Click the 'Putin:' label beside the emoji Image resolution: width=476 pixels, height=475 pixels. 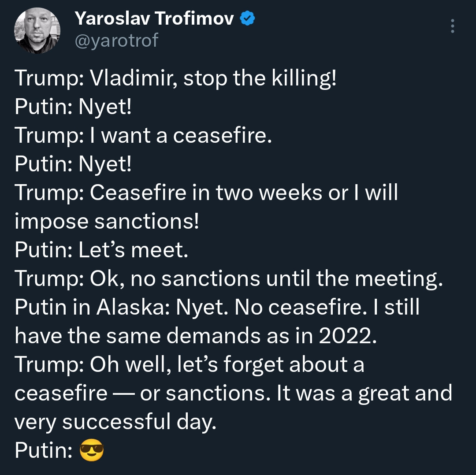(x=44, y=450)
